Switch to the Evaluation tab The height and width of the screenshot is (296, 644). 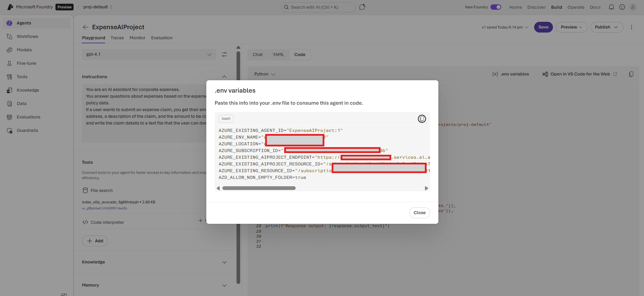[x=162, y=38]
